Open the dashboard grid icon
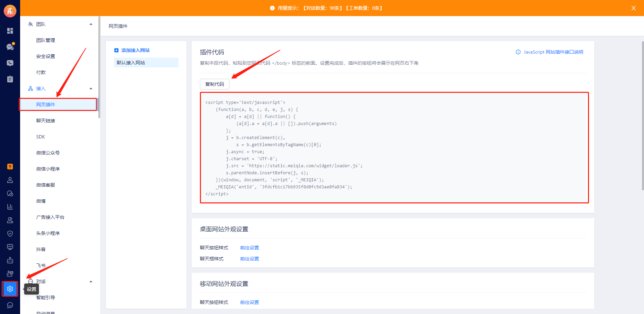 click(x=10, y=31)
